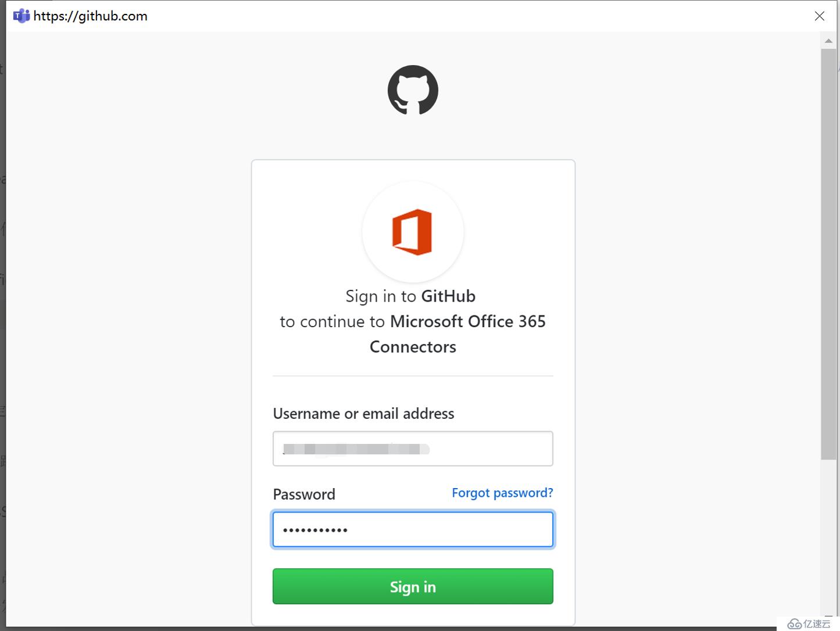Close the GitHub sign-in dialog

(x=820, y=16)
